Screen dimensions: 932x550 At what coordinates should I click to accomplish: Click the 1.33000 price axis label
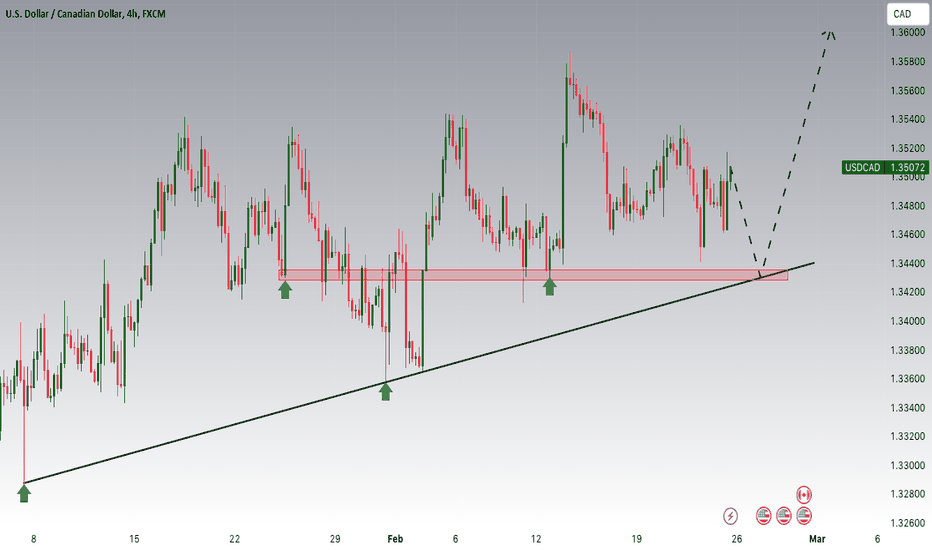[x=908, y=466]
